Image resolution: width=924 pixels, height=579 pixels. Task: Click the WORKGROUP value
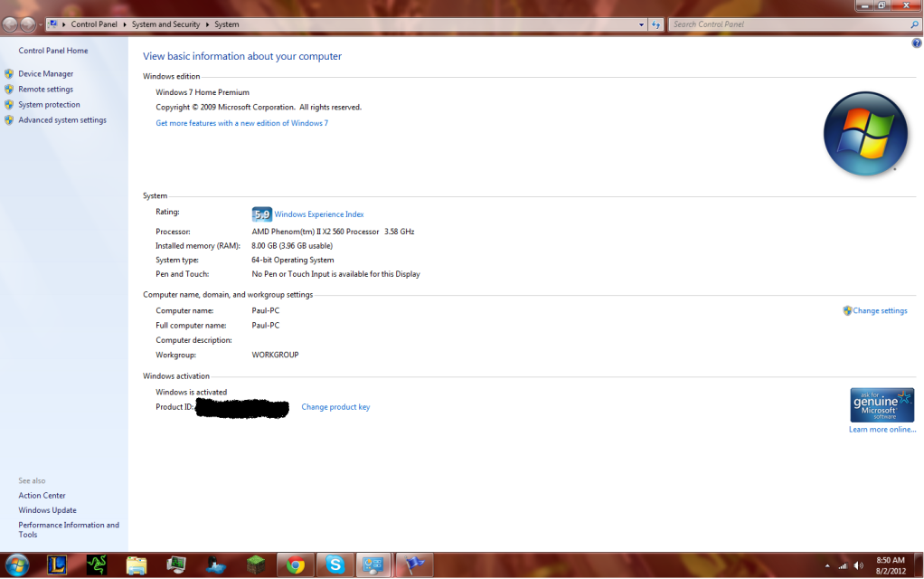[275, 355]
